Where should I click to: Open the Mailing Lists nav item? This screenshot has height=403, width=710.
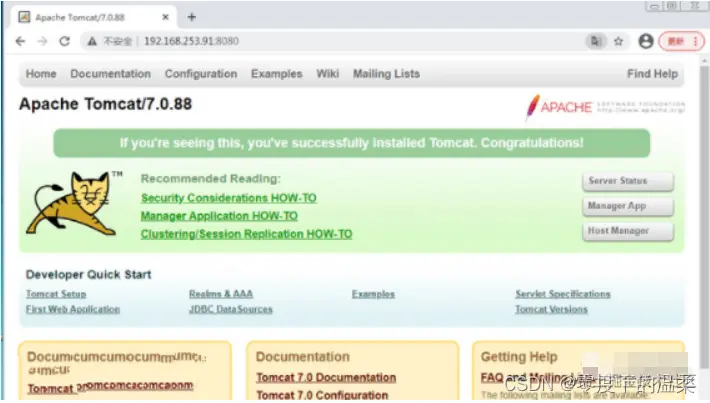coord(386,73)
